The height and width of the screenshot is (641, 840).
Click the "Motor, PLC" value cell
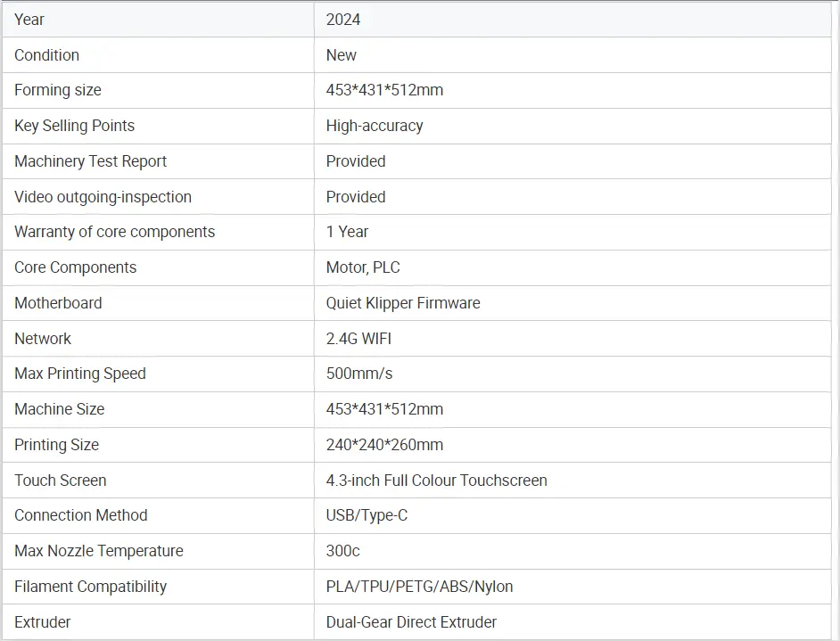[363, 267]
